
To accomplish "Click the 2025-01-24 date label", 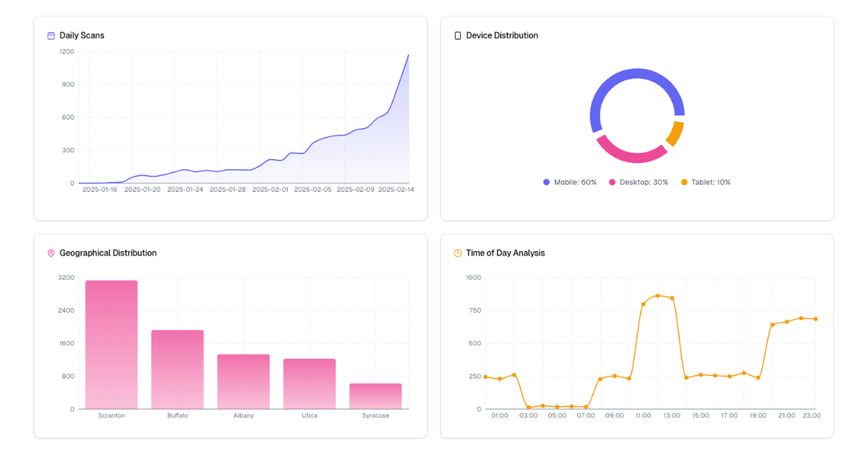I will click(185, 190).
